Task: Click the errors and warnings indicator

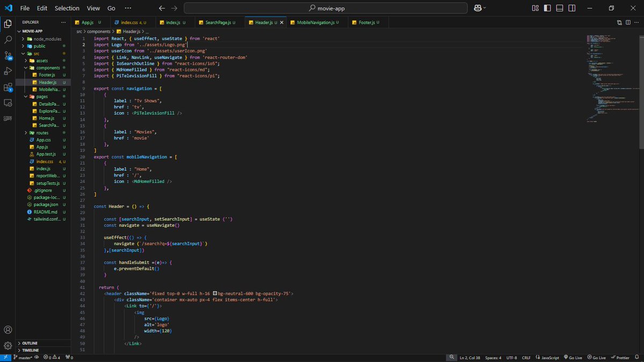Action: click(x=52, y=358)
